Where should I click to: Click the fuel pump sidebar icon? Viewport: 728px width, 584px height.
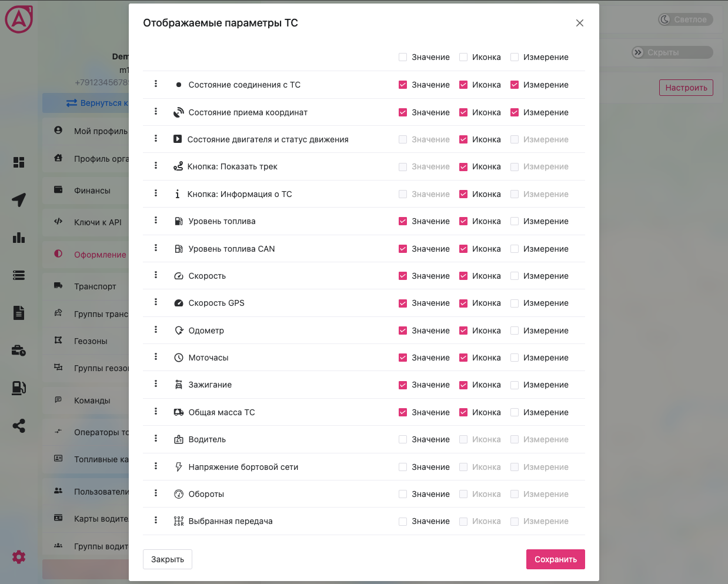click(x=19, y=388)
